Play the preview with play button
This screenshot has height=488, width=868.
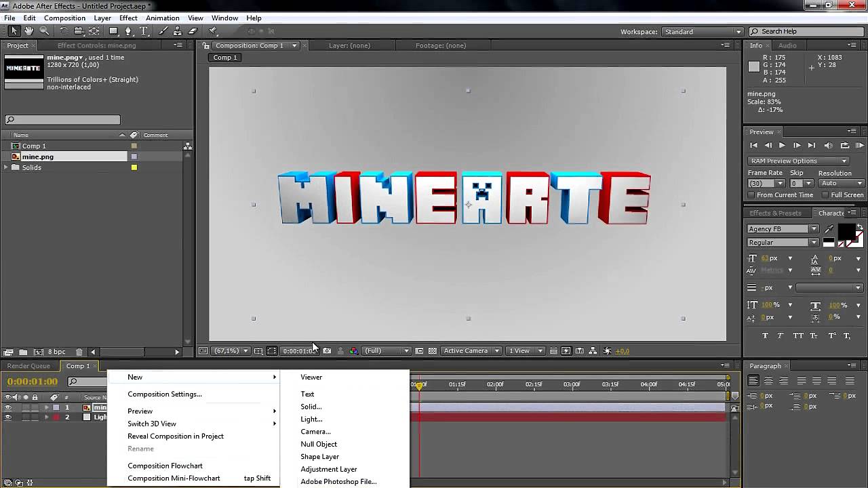pyautogui.click(x=782, y=146)
